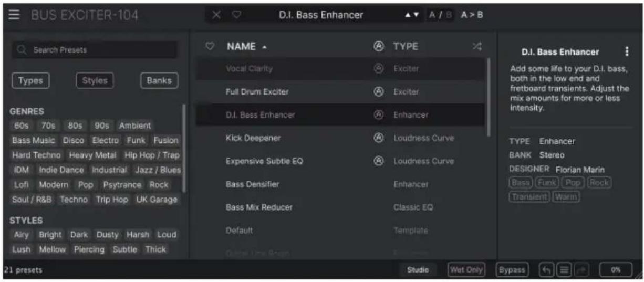Open the three-dot preset options menu
The width and height of the screenshot is (644, 282).
click(626, 51)
